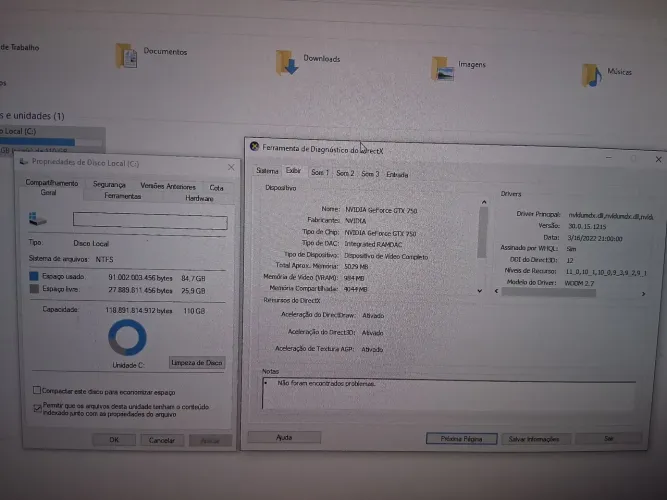The height and width of the screenshot is (500, 667).
Task: Open the Documentos folder icon
Action: [x=126, y=56]
